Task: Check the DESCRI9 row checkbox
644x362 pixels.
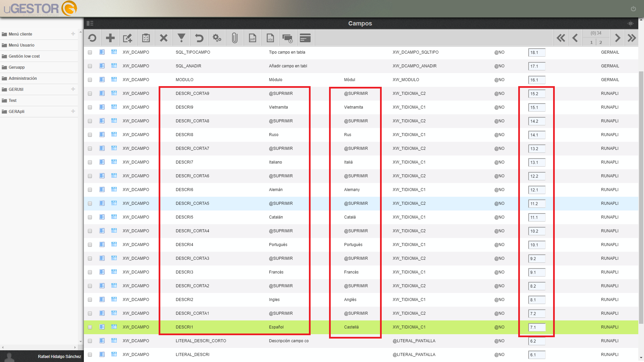Action: click(90, 107)
